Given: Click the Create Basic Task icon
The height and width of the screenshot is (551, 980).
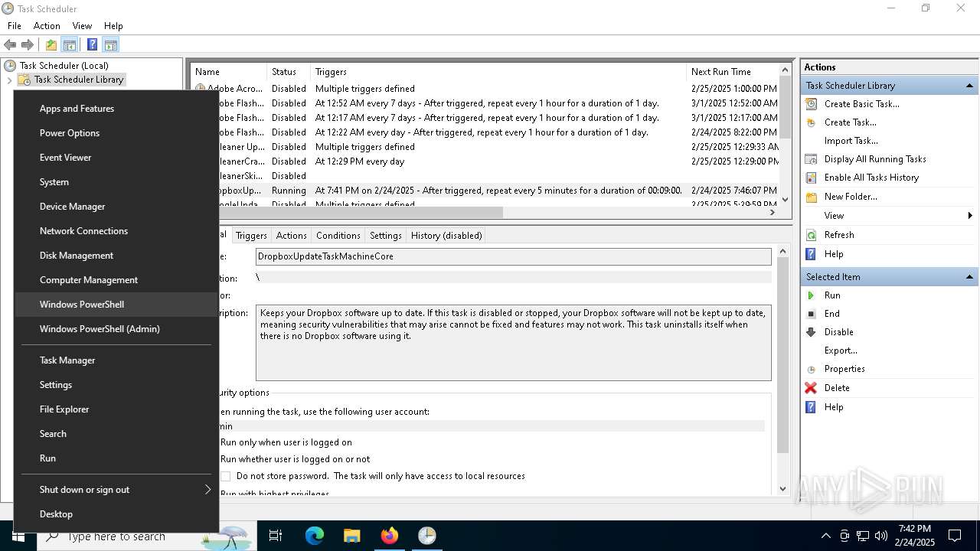Looking at the screenshot, I should click(x=811, y=104).
